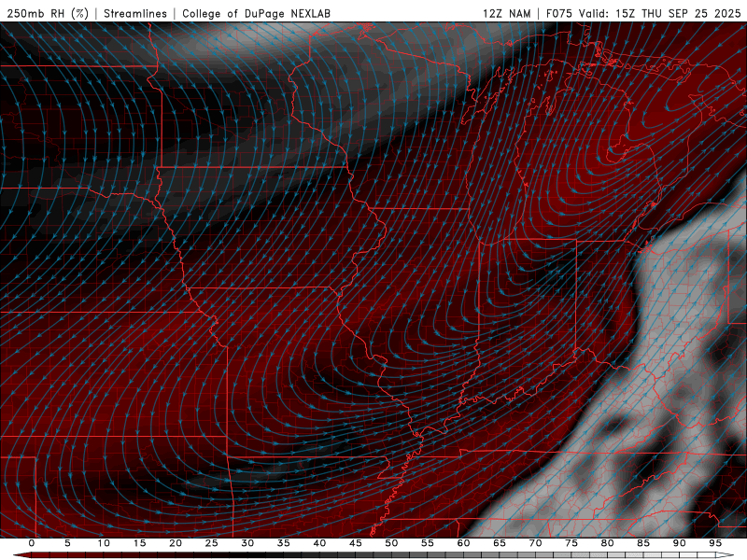This screenshot has width=747, height=560.
Task: Click the '90' value on the color scale
Action: tap(679, 543)
